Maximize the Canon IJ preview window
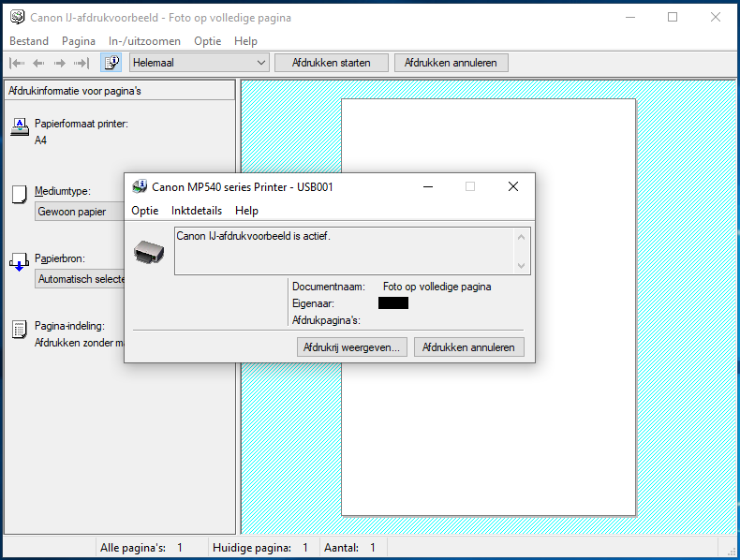Screen dimensions: 740x560 tap(673, 17)
